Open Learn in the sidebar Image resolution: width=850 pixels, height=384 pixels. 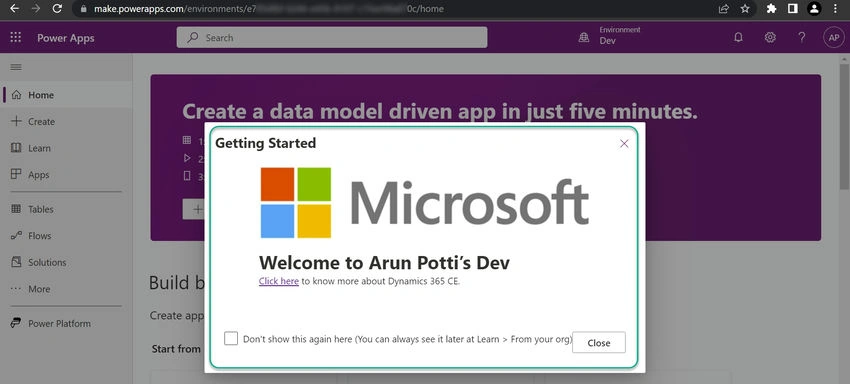point(66,148)
